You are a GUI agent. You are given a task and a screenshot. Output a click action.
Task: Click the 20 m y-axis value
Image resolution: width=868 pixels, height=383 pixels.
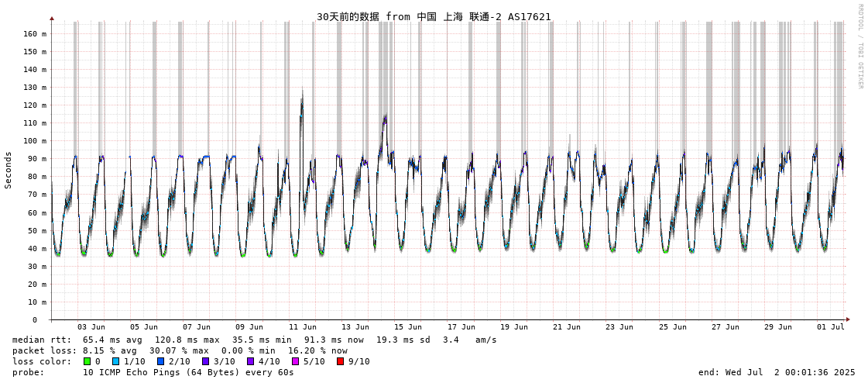tap(37, 285)
